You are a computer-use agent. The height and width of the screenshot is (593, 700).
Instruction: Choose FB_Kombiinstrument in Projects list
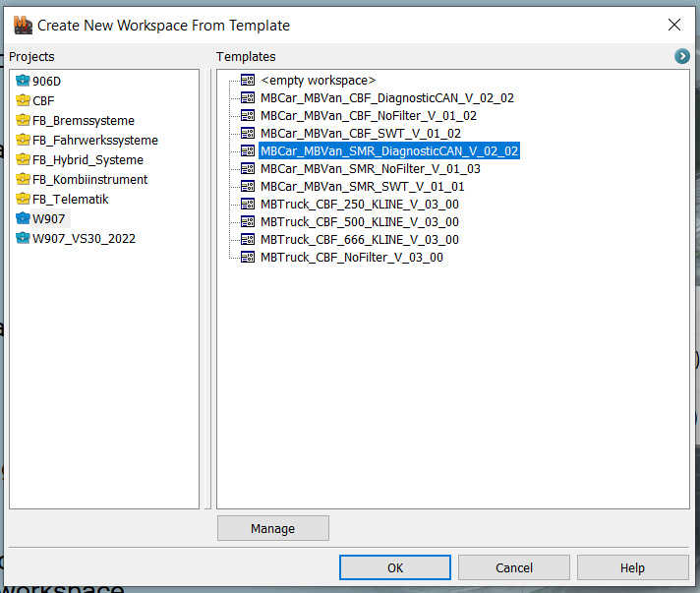pyautogui.click(x=89, y=180)
